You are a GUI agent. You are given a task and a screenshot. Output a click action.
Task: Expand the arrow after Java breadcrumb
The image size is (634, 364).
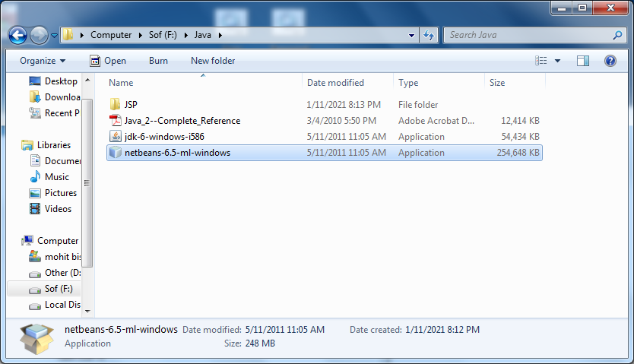tap(220, 35)
